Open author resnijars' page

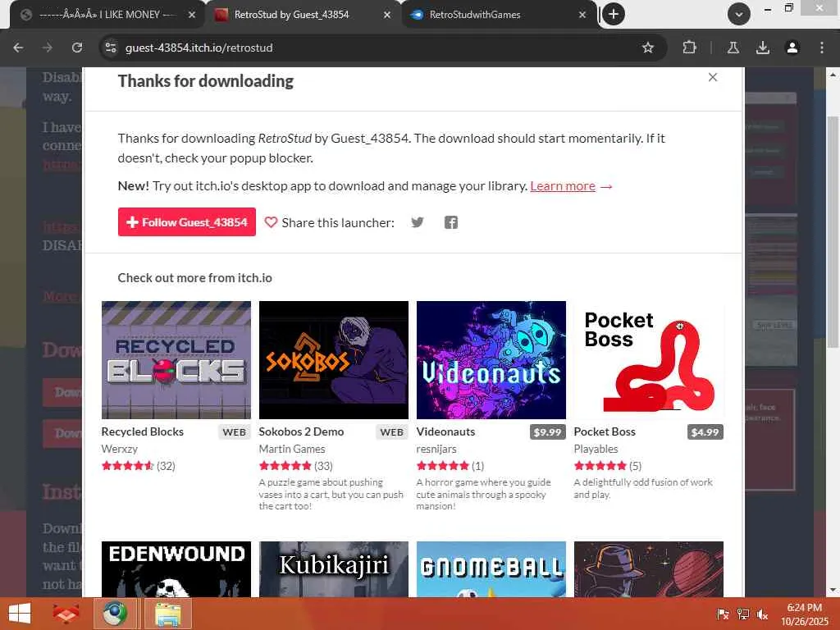click(436, 449)
